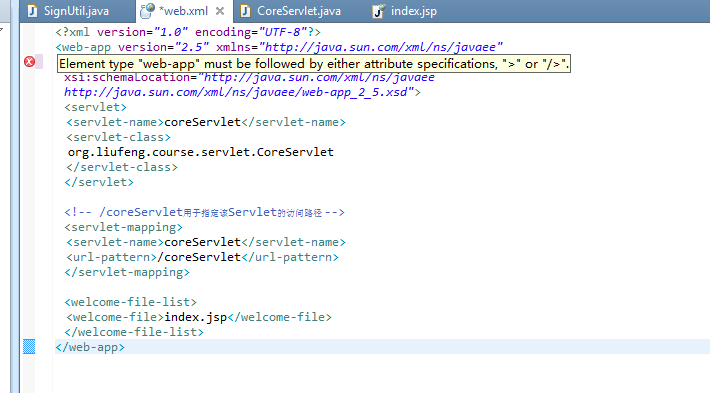710x393 pixels.
Task: Place cursor on the <?xml version line
Action: pyautogui.click(x=188, y=32)
